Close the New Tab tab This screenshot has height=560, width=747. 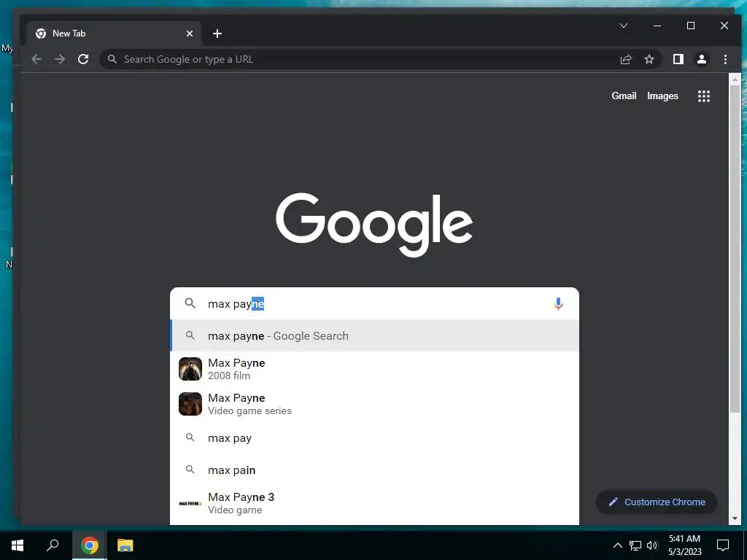[190, 34]
